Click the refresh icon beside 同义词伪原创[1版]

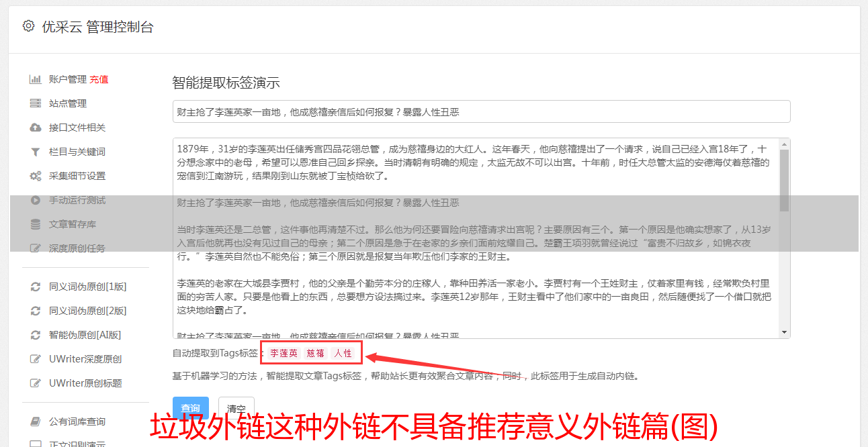pos(36,287)
